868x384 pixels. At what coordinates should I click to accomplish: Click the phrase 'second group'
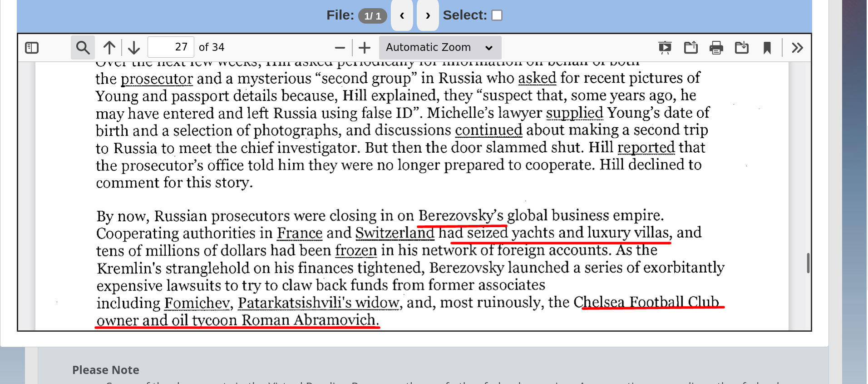[x=366, y=78]
